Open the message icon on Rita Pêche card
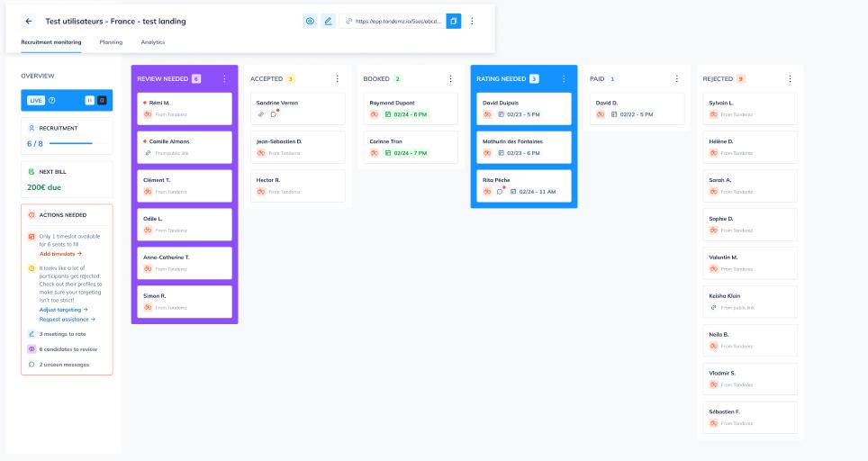The width and height of the screenshot is (868, 461). pyautogui.click(x=500, y=192)
